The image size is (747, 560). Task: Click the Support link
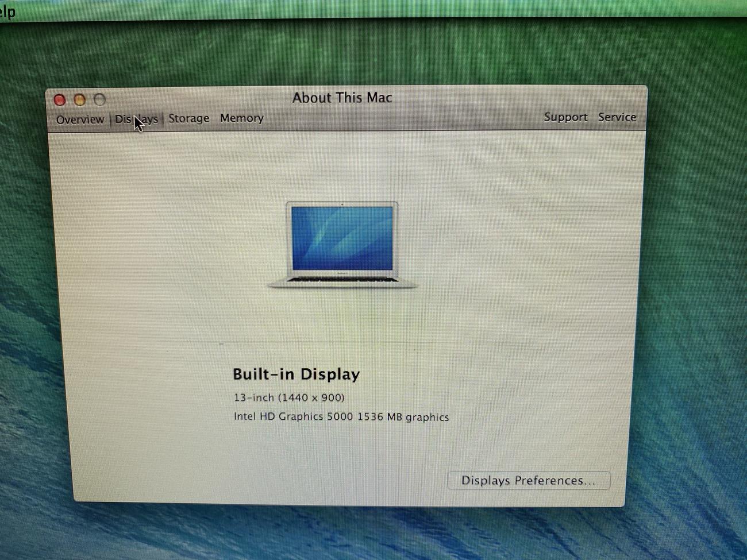[x=565, y=117]
